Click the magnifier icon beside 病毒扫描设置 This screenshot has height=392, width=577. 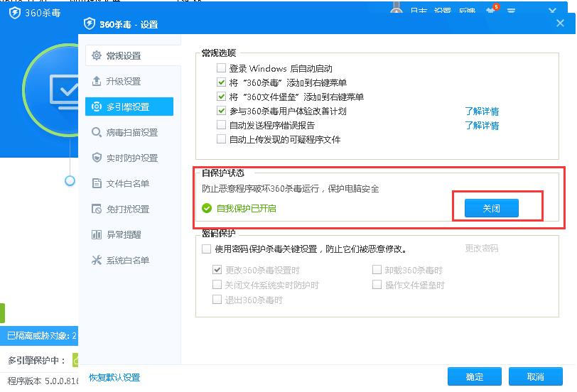pyautogui.click(x=97, y=132)
